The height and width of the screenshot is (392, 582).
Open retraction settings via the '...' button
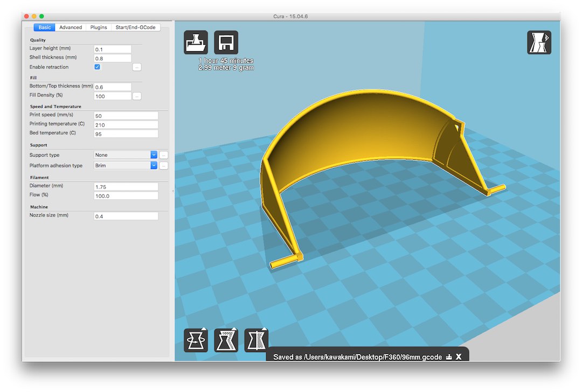tap(137, 67)
